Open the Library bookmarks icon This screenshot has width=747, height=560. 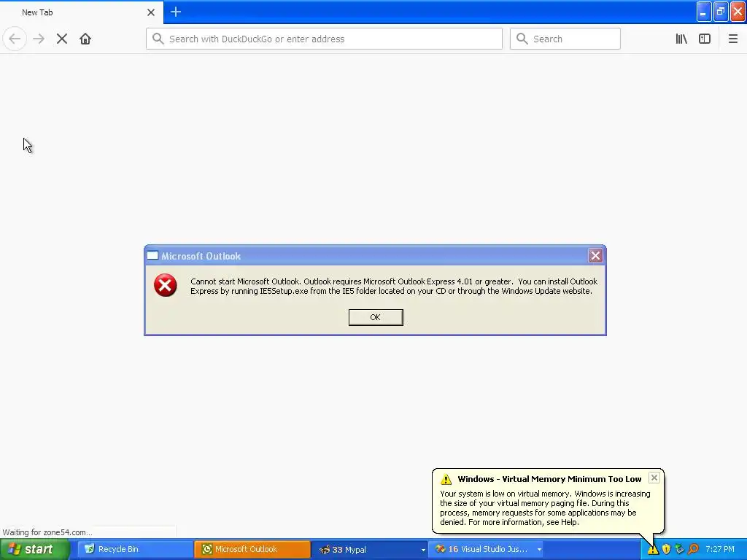click(x=681, y=39)
